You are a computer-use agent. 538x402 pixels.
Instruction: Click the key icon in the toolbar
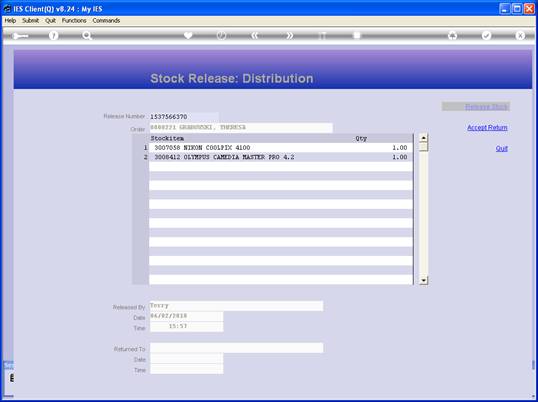coord(20,36)
